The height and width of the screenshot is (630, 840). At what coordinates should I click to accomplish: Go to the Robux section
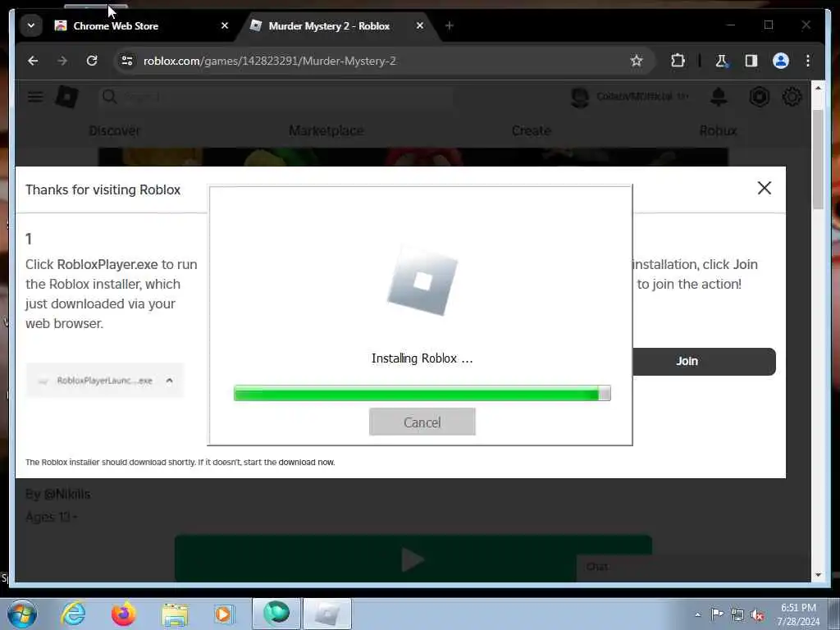pos(718,130)
